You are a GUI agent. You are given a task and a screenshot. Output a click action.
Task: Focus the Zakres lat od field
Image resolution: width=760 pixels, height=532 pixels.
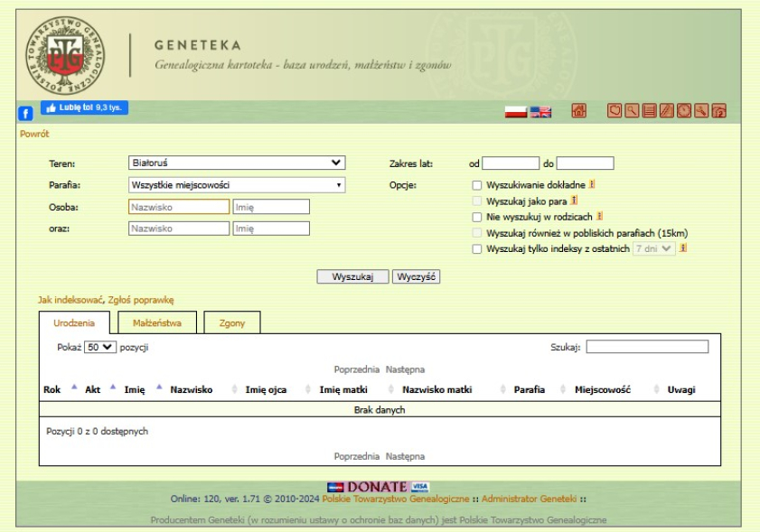click(511, 163)
